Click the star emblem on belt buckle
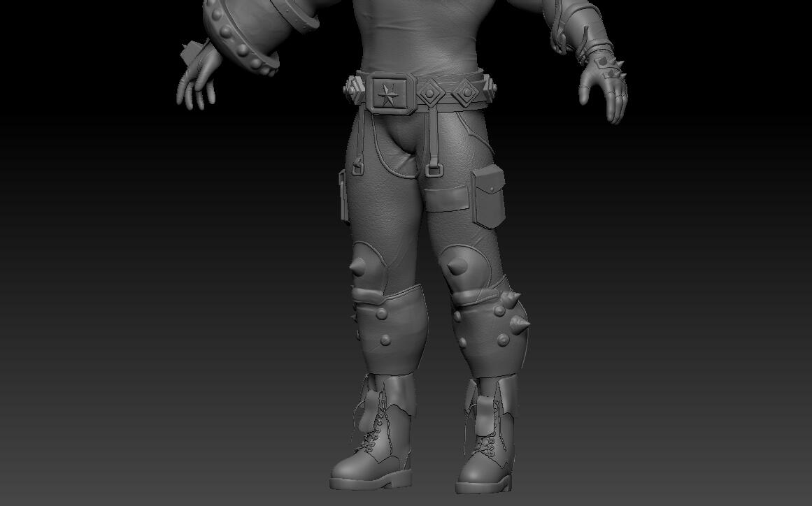The height and width of the screenshot is (506, 812). coord(387,93)
